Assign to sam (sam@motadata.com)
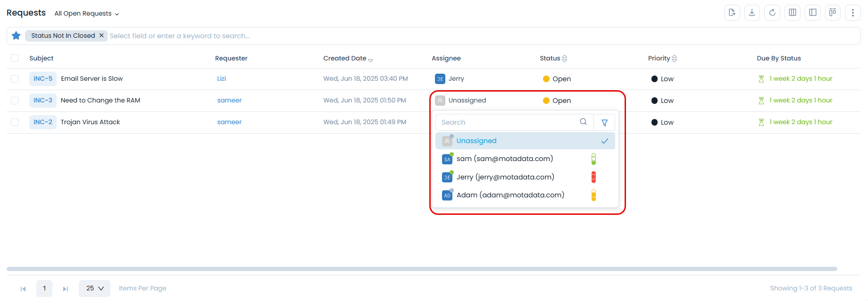868x306 pixels. [525, 159]
